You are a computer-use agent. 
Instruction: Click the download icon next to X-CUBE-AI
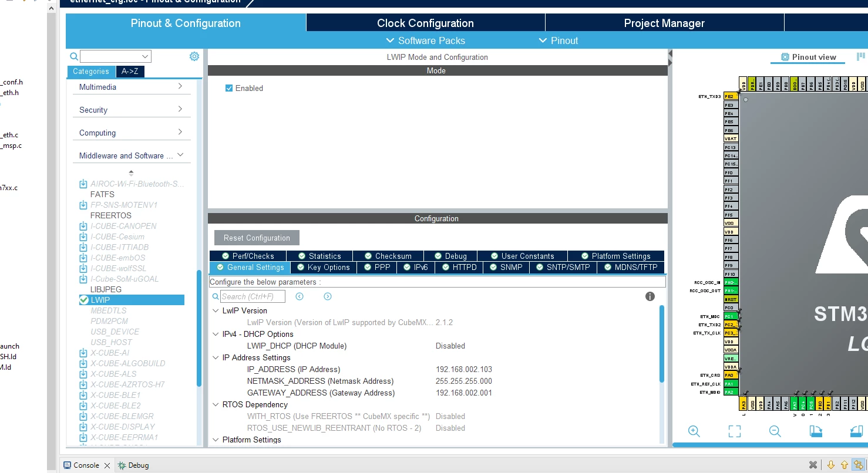pos(83,353)
